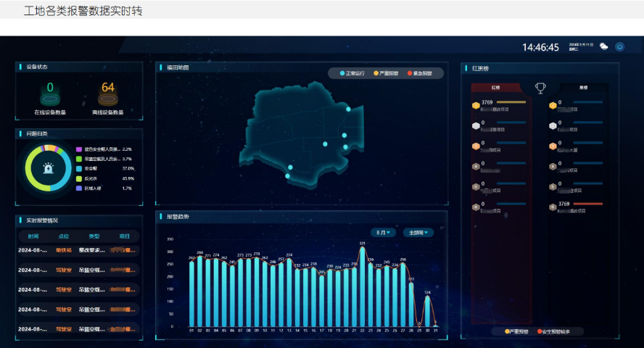Toggle the 紧急预警 map legend filter
644x348 pixels.
(420, 73)
